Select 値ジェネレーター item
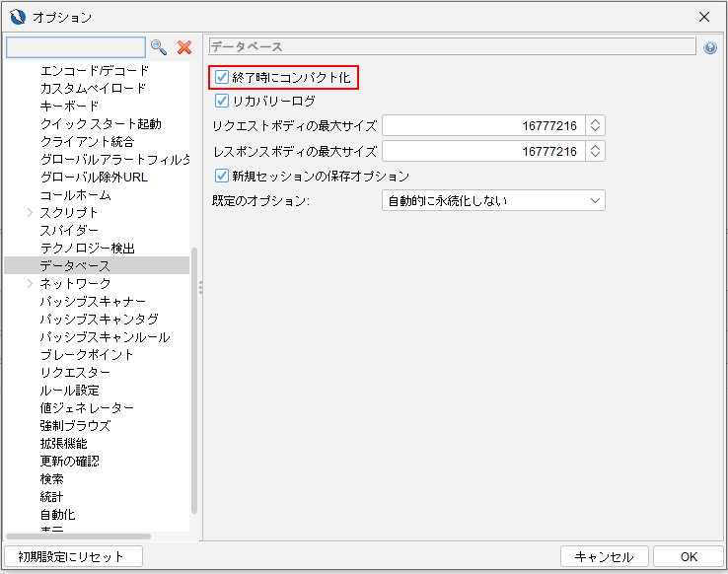The width and height of the screenshot is (728, 574). (87, 408)
